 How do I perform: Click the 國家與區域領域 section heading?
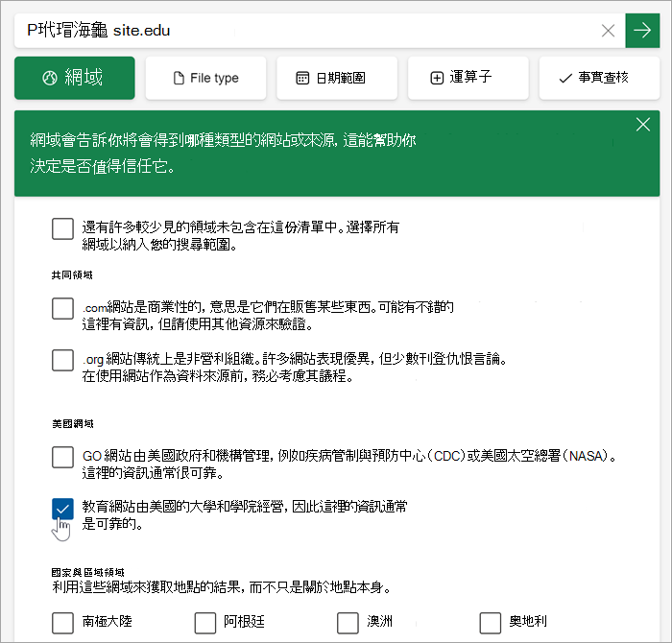click(88, 572)
